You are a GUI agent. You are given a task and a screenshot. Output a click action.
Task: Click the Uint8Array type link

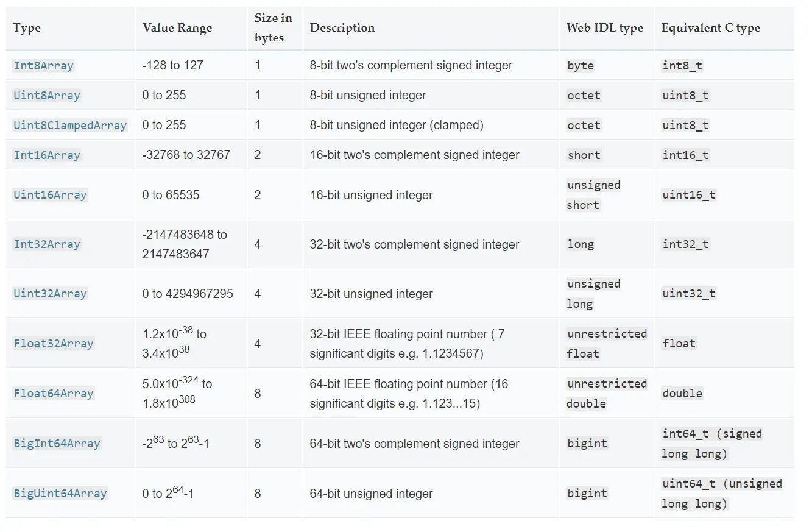click(47, 96)
